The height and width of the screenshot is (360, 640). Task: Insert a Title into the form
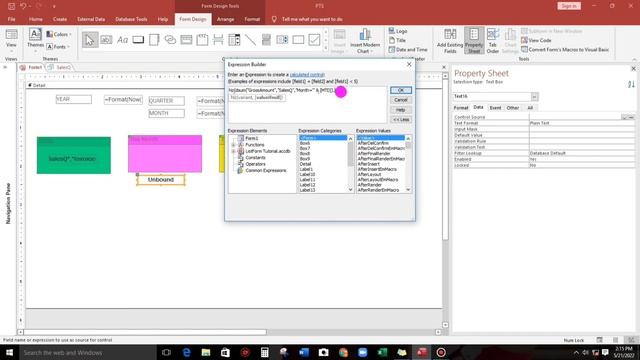(x=397, y=40)
